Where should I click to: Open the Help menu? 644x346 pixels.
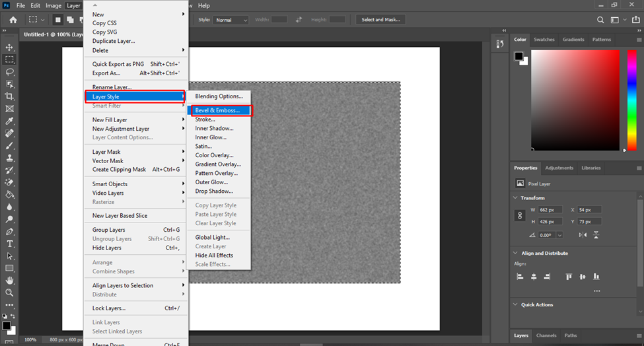pos(203,6)
